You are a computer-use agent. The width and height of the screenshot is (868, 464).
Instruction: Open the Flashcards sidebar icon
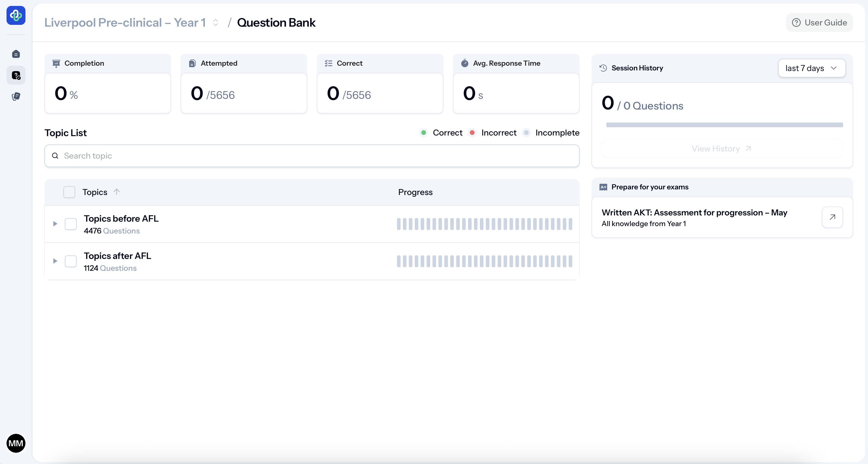[16, 97]
